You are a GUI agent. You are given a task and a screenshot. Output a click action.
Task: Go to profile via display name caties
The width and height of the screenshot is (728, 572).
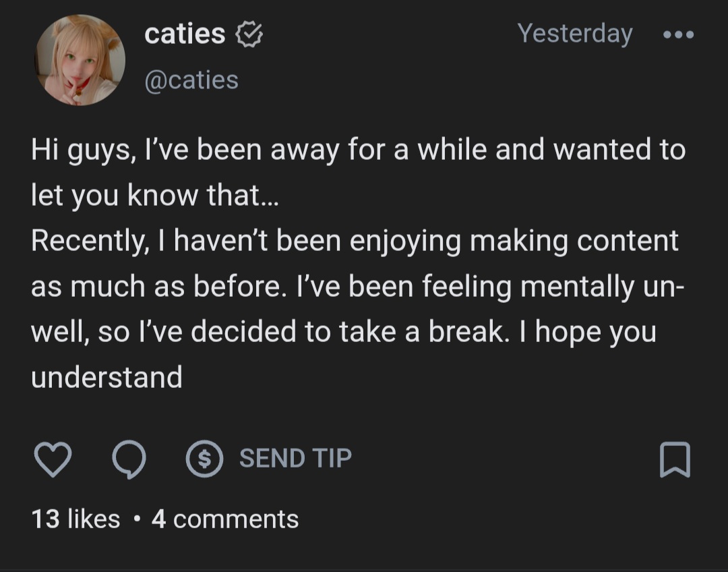click(185, 34)
